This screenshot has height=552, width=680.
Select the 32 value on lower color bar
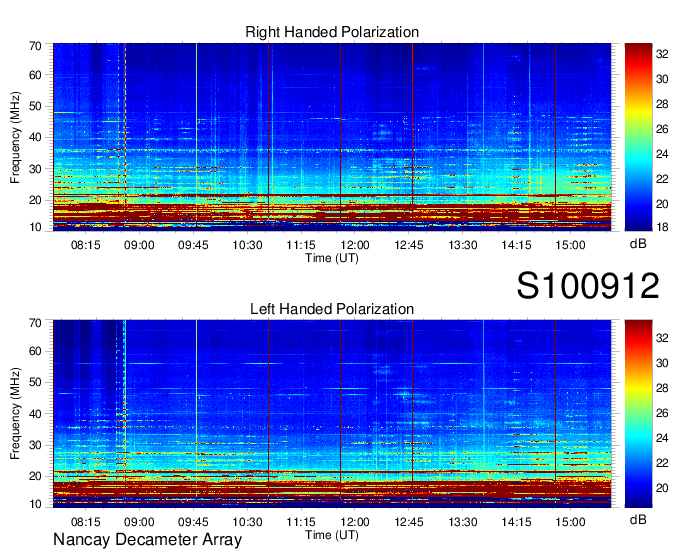(662, 338)
